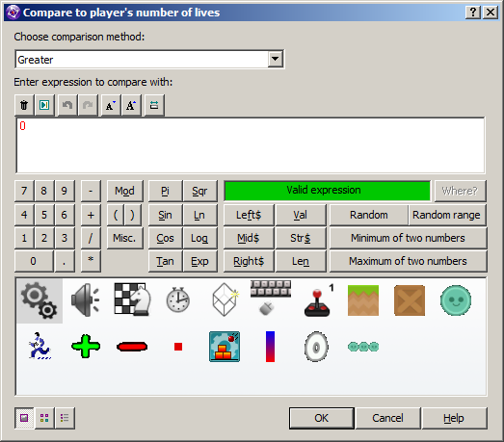Screen dimensions: 504x442
Task: Open the comparison method dropdown
Action: pyautogui.click(x=276, y=59)
